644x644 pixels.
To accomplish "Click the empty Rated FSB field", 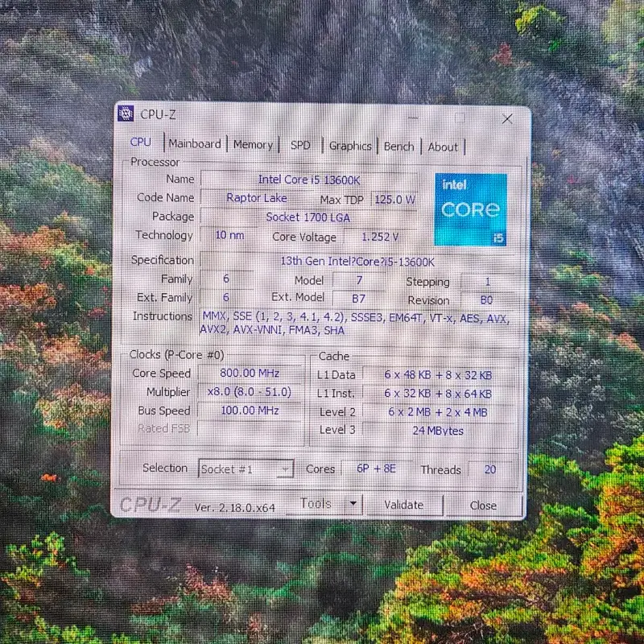I will click(250, 428).
